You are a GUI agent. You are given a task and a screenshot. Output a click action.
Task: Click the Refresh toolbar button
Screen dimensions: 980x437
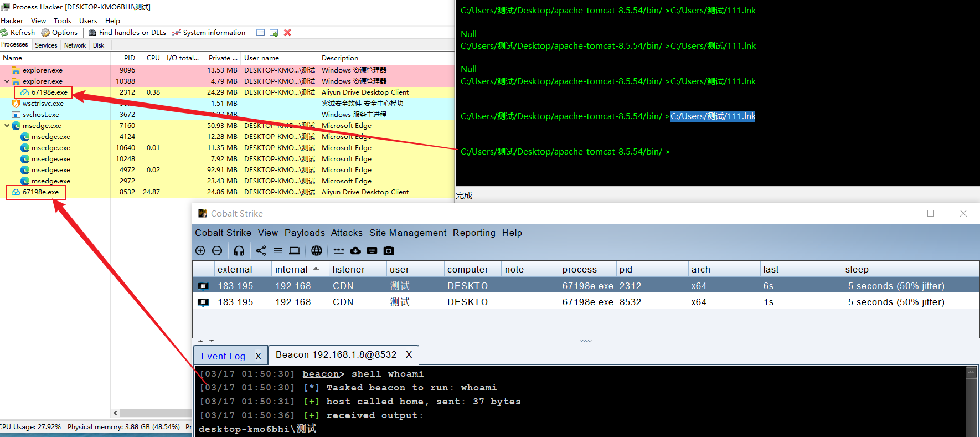pos(18,33)
